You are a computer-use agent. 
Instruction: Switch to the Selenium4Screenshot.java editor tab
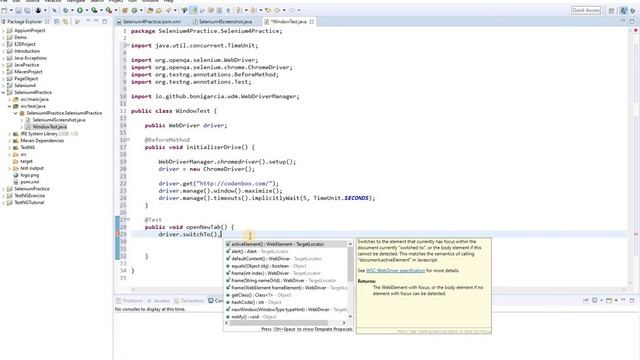pyautogui.click(x=225, y=22)
